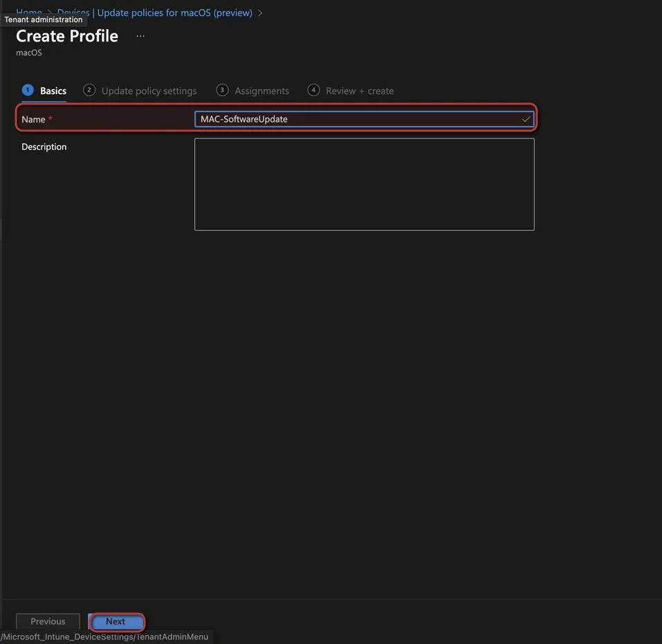Click the Create Profile heading
Image resolution: width=662 pixels, height=644 pixels.
(x=67, y=37)
